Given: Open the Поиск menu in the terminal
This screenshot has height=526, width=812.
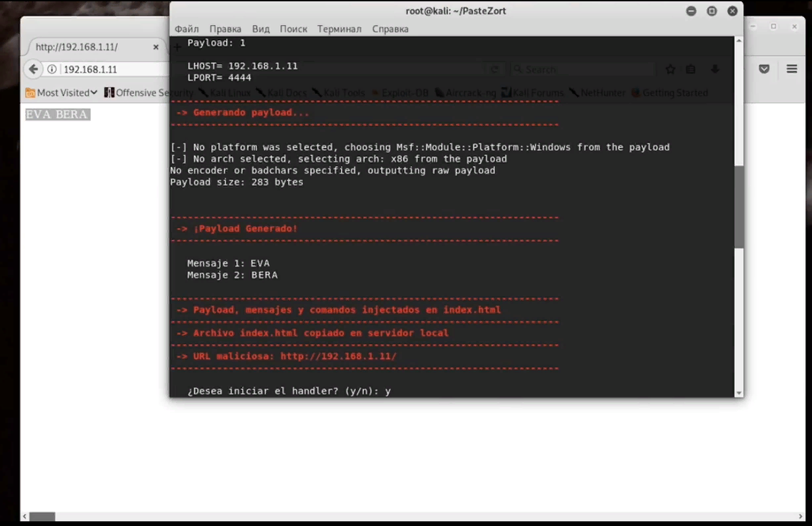Looking at the screenshot, I should (294, 29).
